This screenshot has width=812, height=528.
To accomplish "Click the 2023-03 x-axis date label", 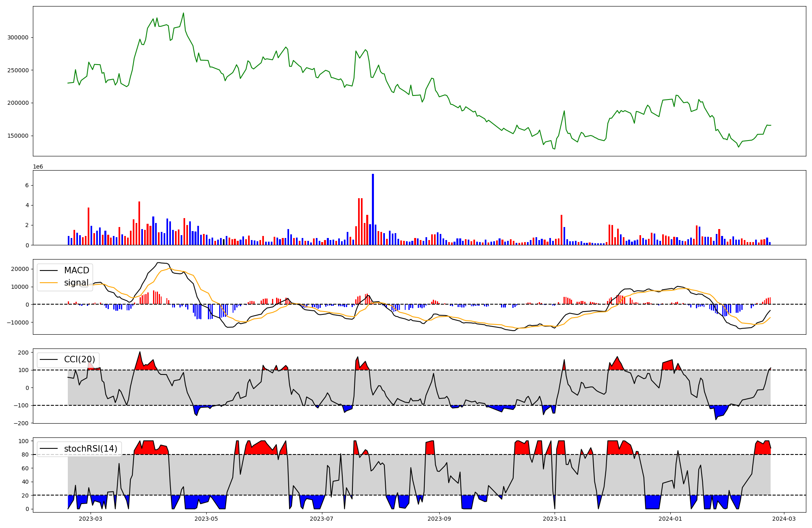I will pos(91,519).
